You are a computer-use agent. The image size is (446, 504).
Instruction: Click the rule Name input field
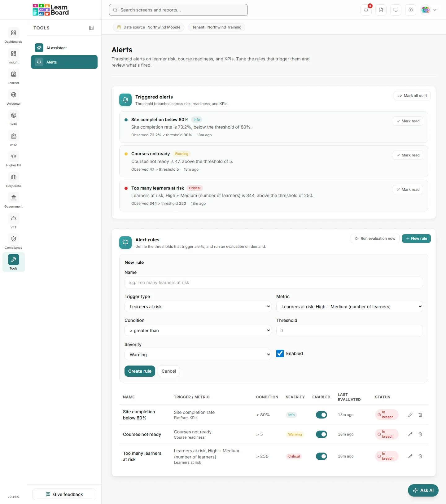[274, 283]
